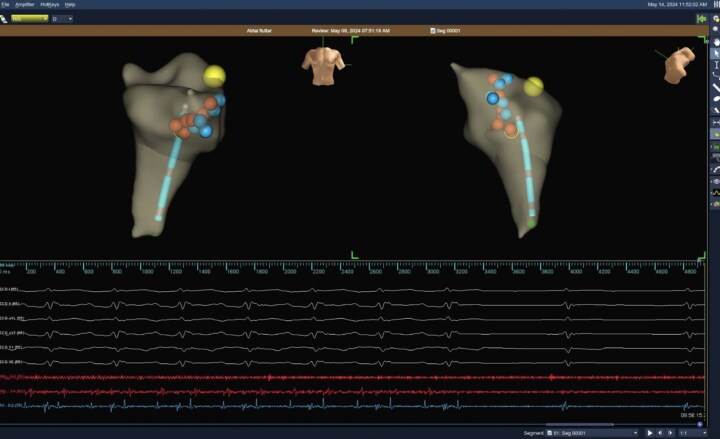The height and width of the screenshot is (439, 720).
Task: Select the text cursor tool
Action: pos(716,65)
